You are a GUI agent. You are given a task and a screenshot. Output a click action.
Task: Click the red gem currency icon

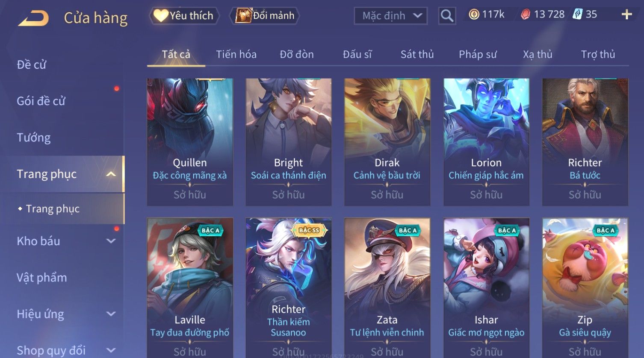coord(526,15)
